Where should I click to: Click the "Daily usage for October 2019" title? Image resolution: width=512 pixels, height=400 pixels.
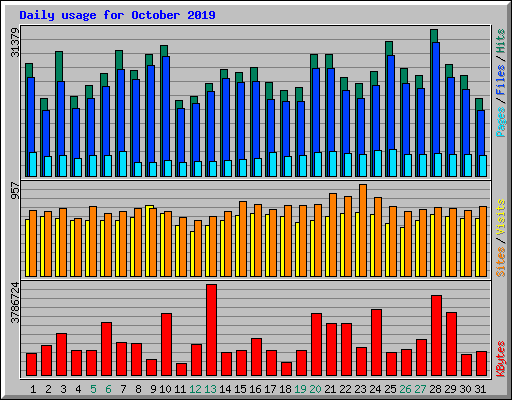(x=117, y=15)
